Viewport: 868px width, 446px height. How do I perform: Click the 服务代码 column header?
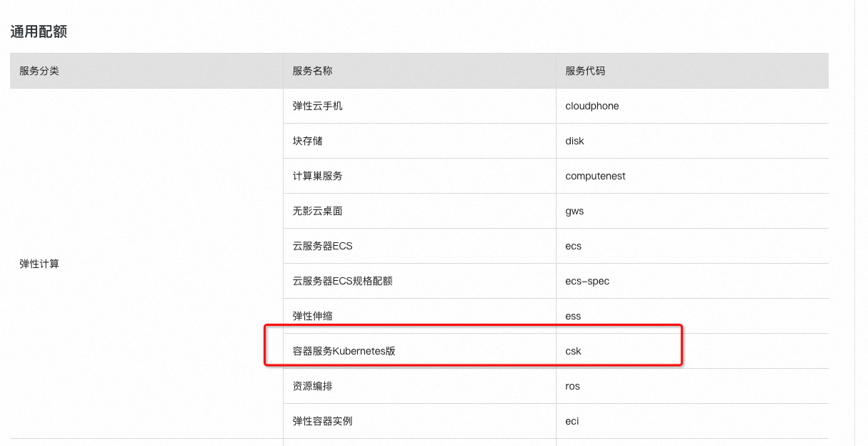point(585,71)
